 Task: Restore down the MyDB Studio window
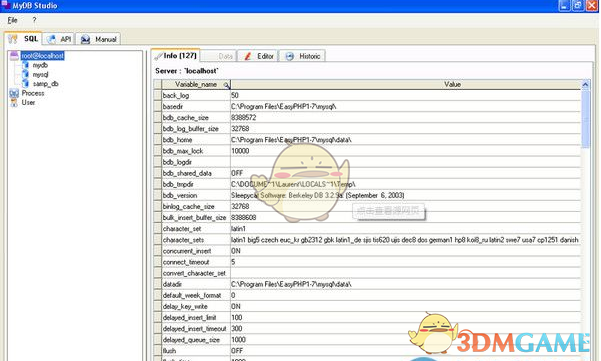578,5
